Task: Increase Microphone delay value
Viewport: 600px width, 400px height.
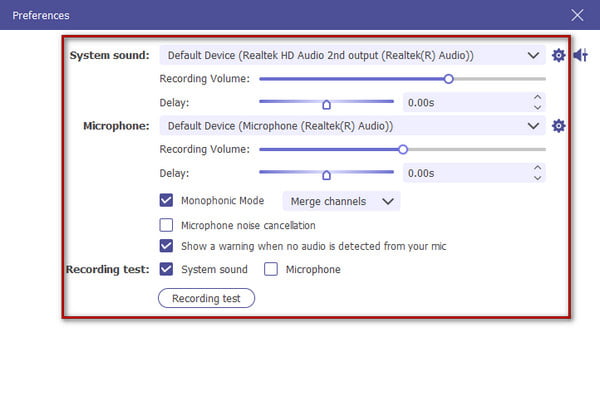Action: [538, 168]
